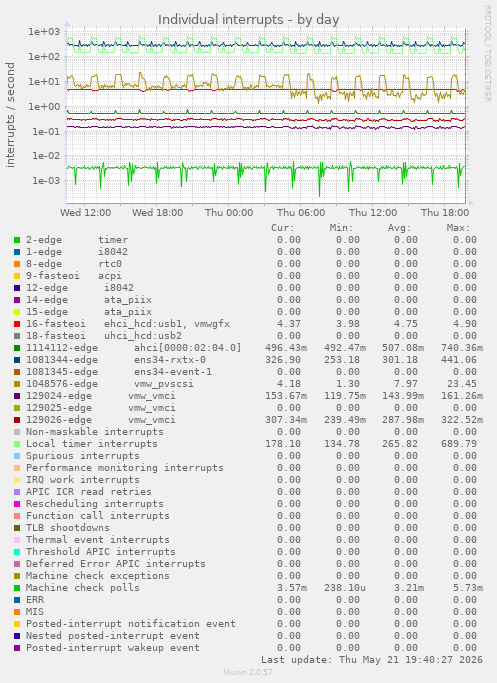Click the red 16-fasteoi ehci_hcd legend swatch
This screenshot has width=497, height=683.
(17, 324)
